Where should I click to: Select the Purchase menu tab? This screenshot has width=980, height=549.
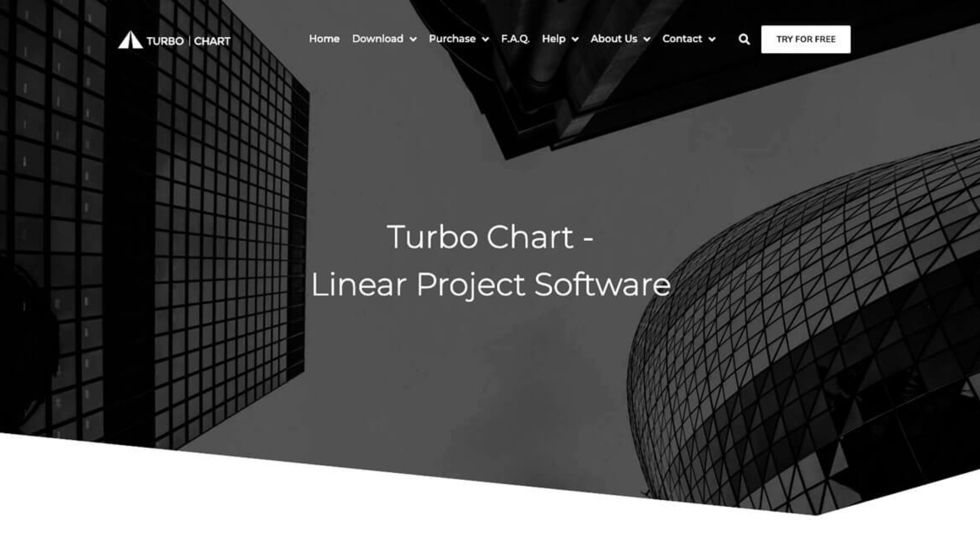click(458, 38)
